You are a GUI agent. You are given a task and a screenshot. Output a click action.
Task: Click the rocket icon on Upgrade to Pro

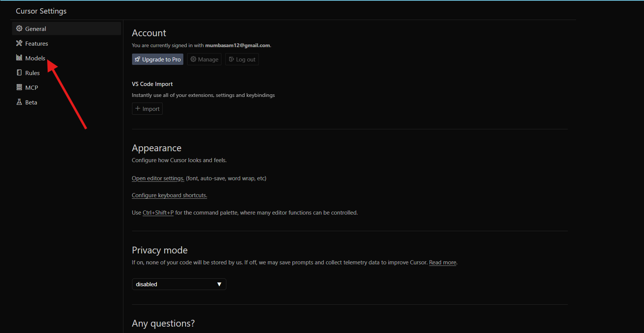[137, 59]
